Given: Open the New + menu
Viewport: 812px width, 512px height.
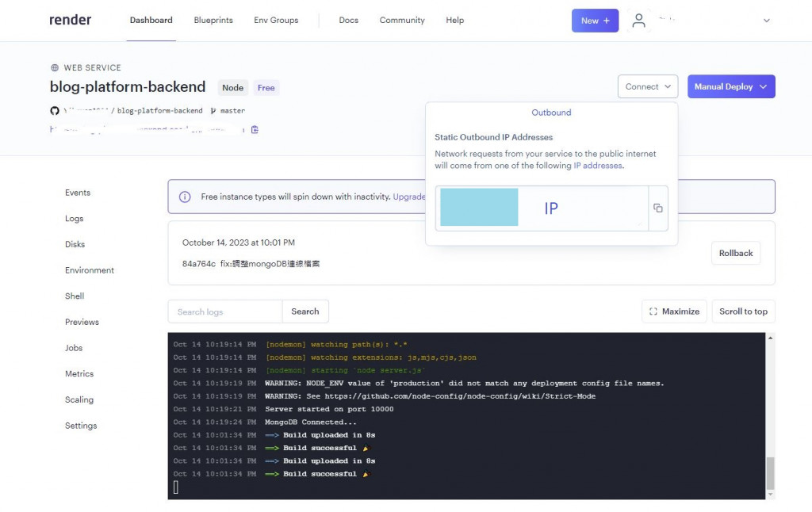Looking at the screenshot, I should tap(595, 21).
